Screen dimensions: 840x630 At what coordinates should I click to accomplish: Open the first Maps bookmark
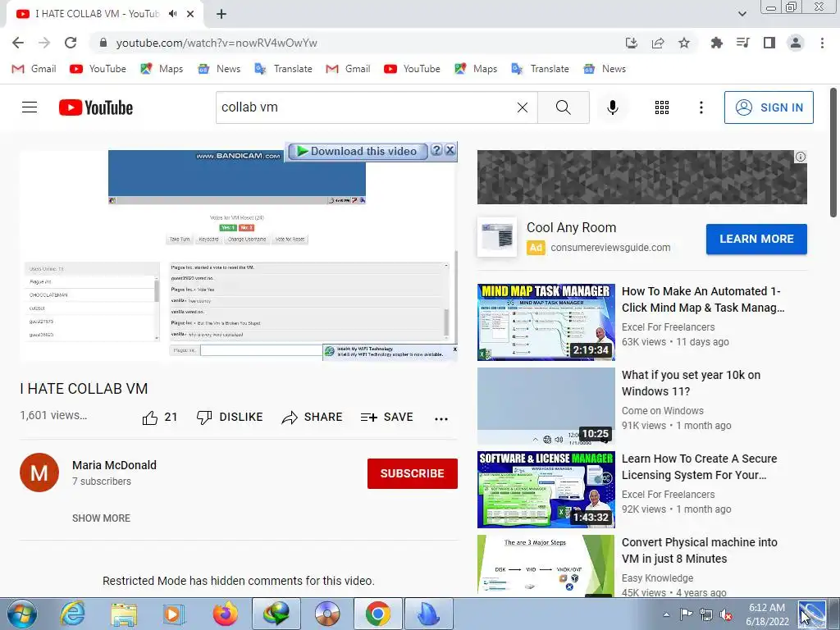click(162, 69)
